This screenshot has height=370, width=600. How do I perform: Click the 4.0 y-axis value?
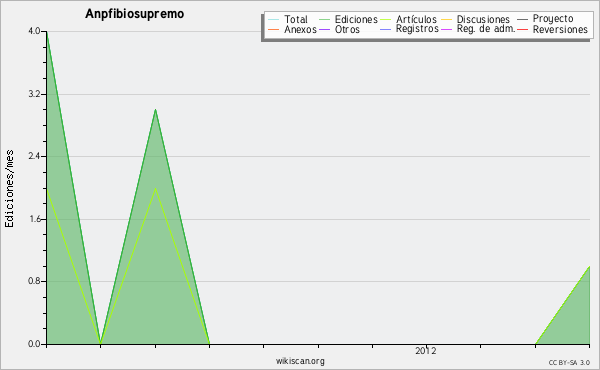click(35, 31)
